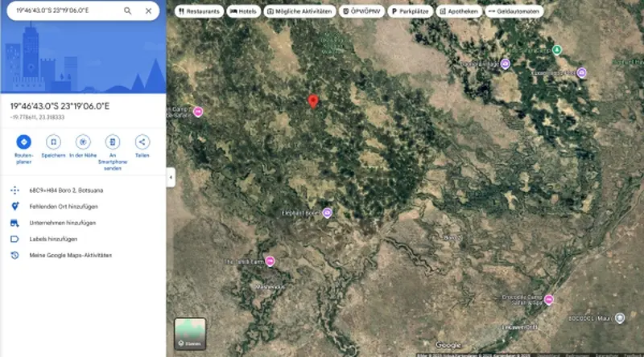Copy plus code 68C9+H84 Boro 2

[x=66, y=191]
